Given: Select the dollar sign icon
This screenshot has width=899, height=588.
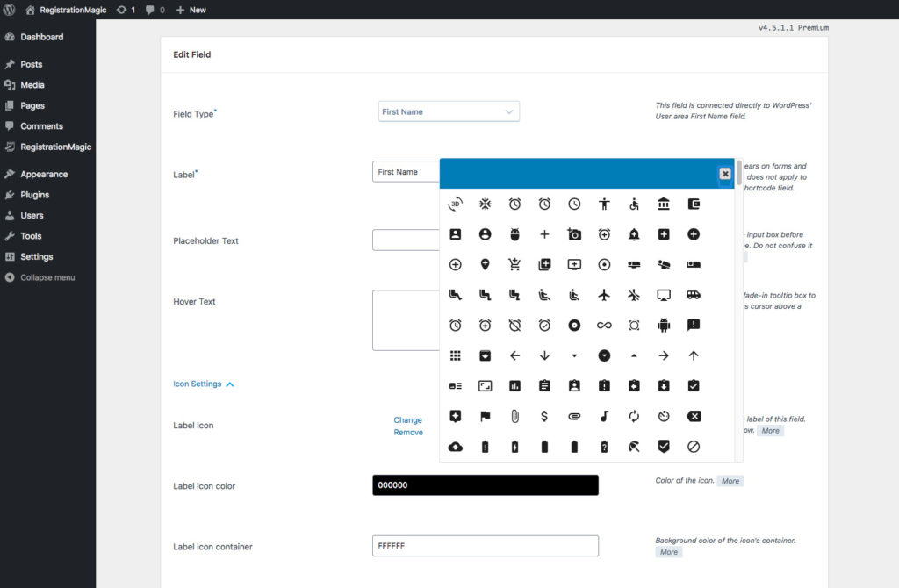Looking at the screenshot, I should [544, 417].
